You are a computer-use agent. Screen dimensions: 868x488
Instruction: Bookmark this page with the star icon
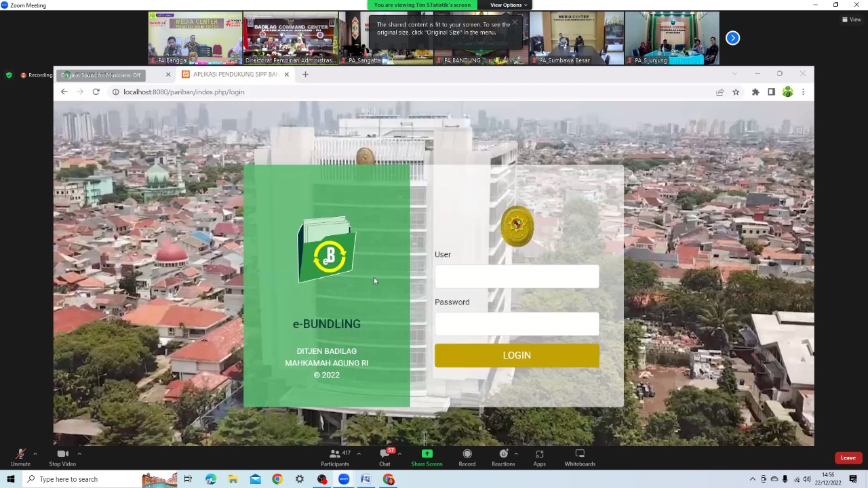click(x=736, y=92)
